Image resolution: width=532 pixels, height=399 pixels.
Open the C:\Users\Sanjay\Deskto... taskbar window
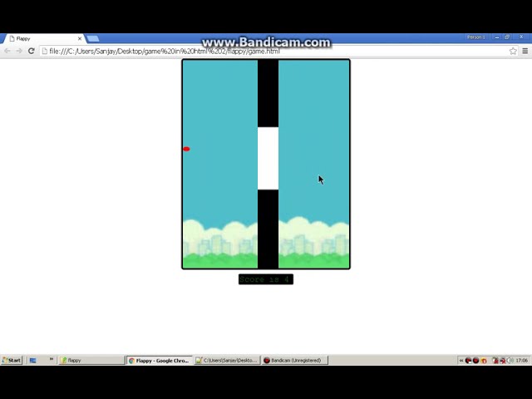click(x=227, y=360)
